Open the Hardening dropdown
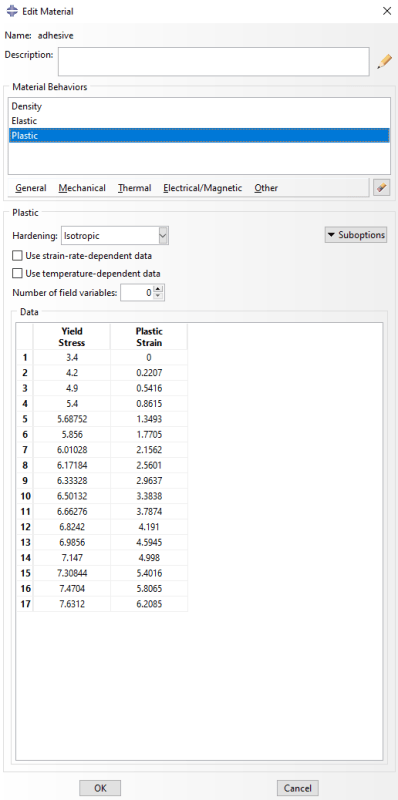 click(x=163, y=236)
